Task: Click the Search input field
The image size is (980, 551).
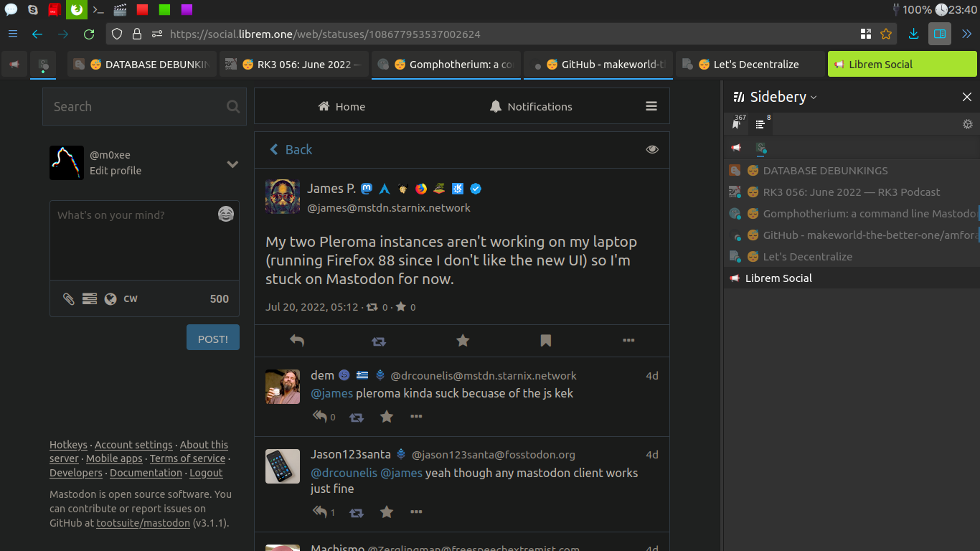Action: pyautogui.click(x=136, y=106)
